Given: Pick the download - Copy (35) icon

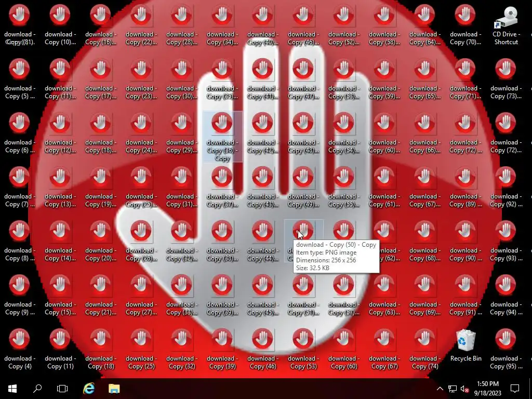Looking at the screenshot, I should [222, 80].
